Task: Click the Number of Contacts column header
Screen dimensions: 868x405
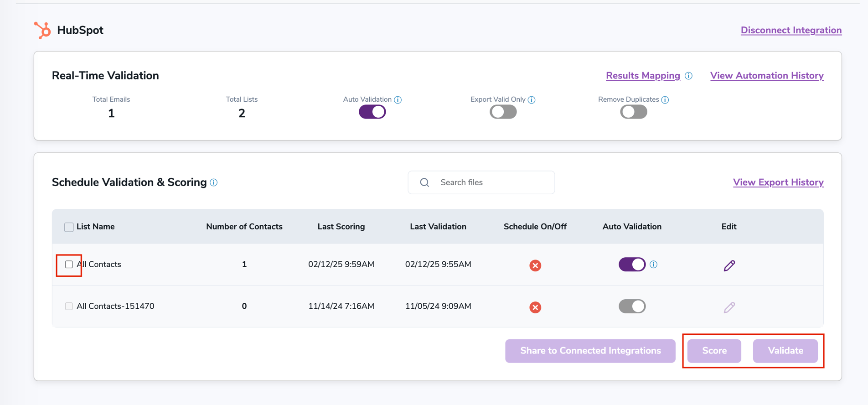Action: (244, 227)
